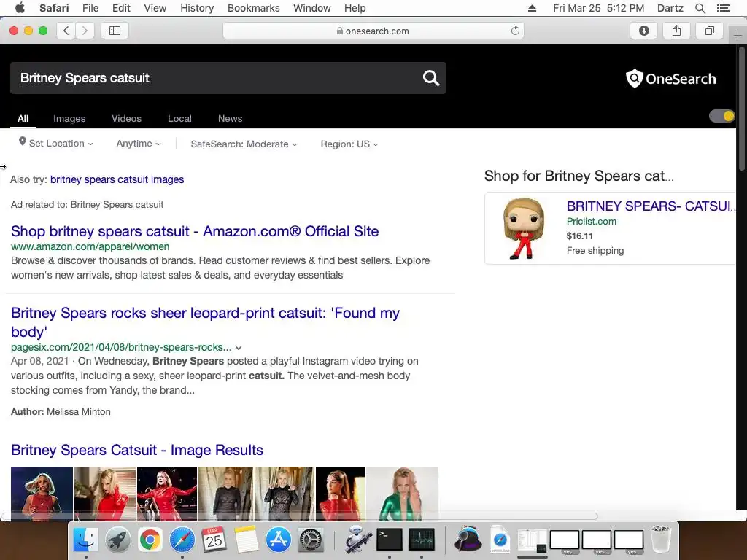Click 'britney spears catsuit images' suggestion
The image size is (747, 560).
pyautogui.click(x=117, y=179)
